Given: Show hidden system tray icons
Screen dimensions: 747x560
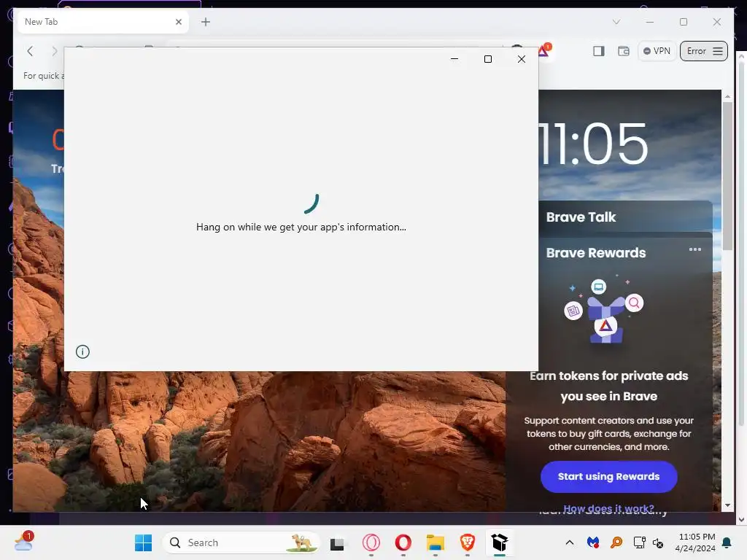Looking at the screenshot, I should coord(569,542).
